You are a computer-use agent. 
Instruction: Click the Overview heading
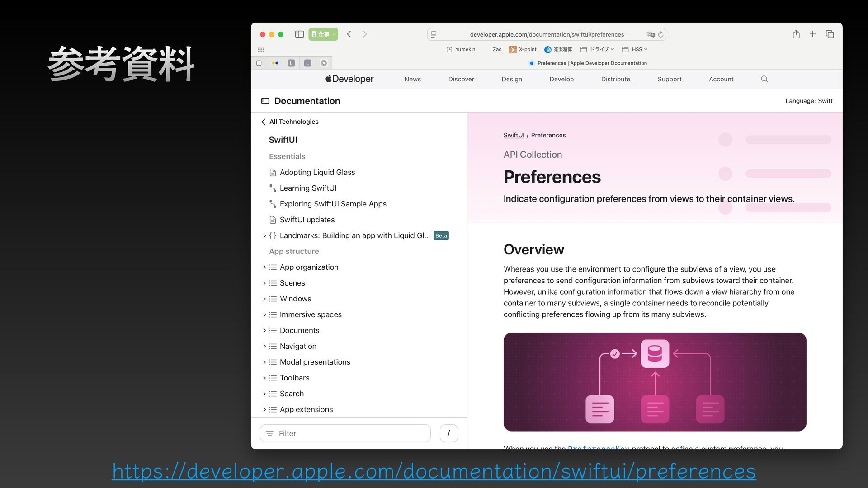533,249
